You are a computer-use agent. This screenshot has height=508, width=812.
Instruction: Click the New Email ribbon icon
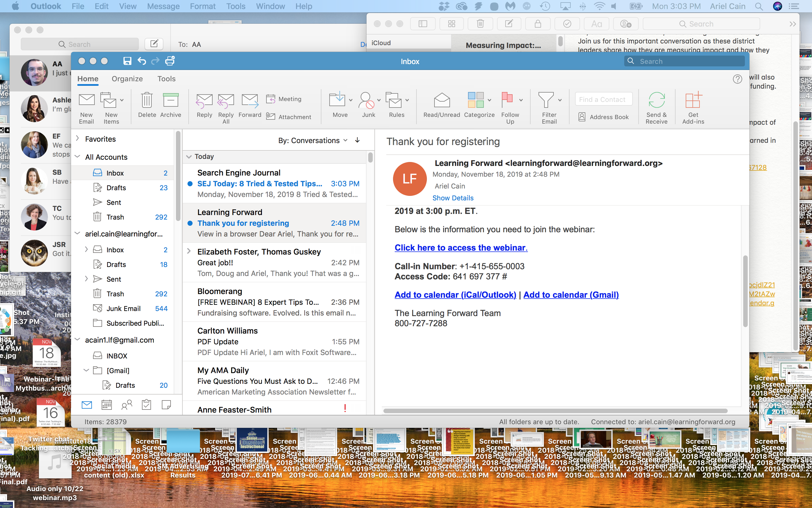pyautogui.click(x=87, y=100)
